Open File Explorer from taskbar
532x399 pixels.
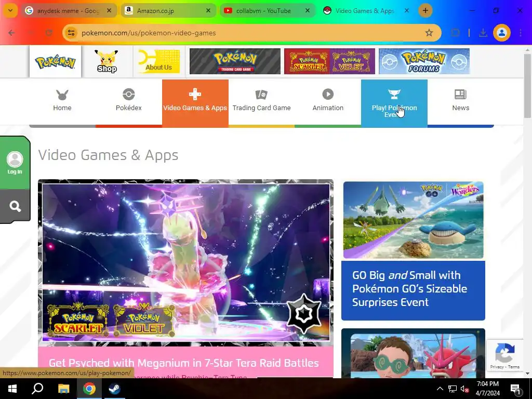(x=63, y=389)
